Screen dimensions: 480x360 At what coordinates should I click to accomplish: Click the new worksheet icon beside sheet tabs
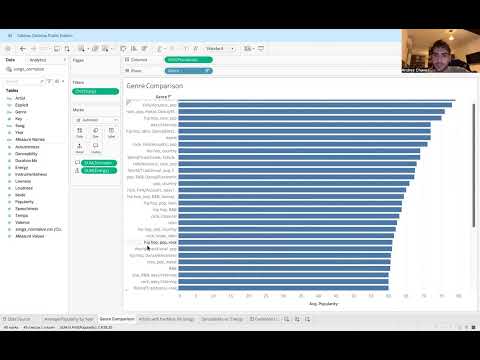(x=286, y=319)
